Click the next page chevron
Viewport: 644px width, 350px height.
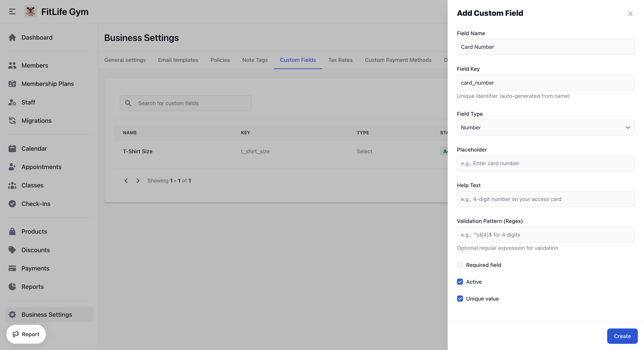(x=138, y=180)
